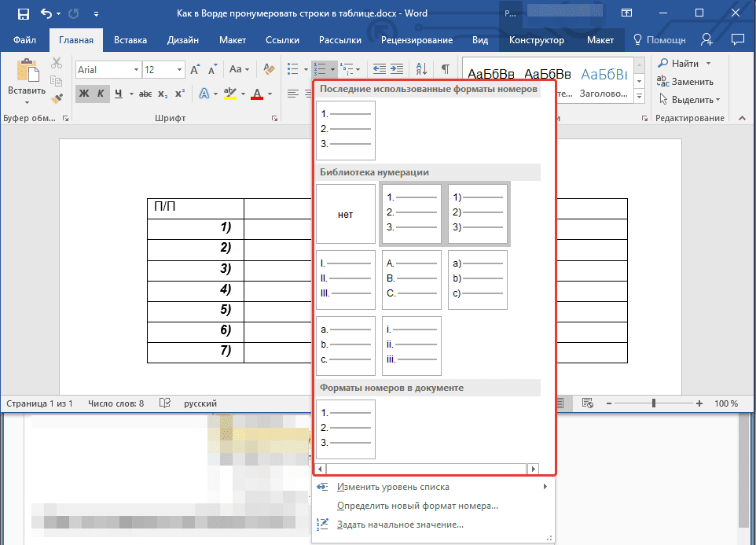Click the Decrease Indent icon

click(x=379, y=69)
